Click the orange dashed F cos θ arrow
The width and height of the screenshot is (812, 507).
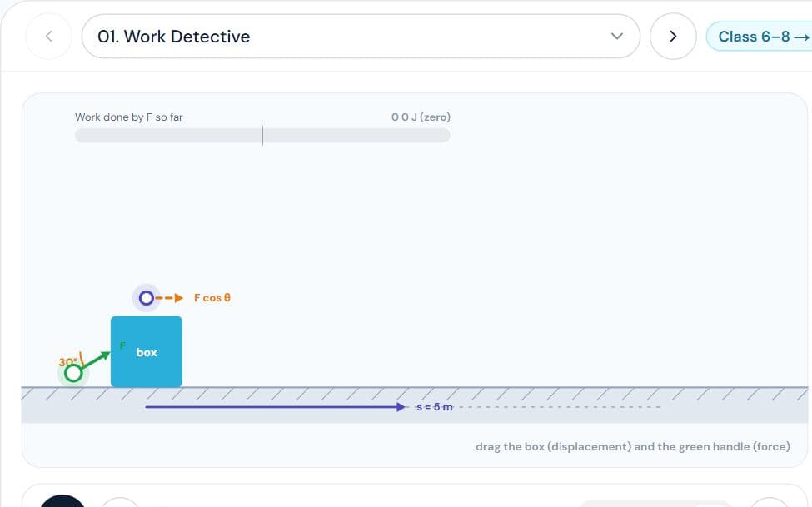169,298
